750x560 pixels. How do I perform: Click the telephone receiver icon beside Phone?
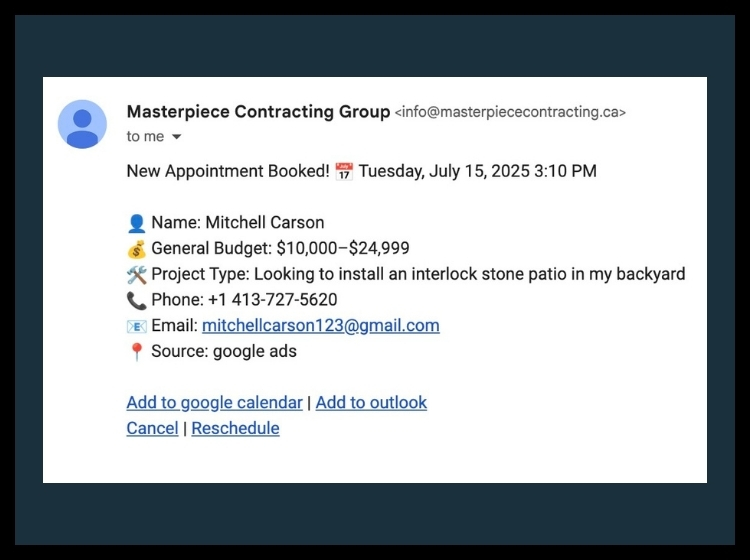click(x=136, y=301)
